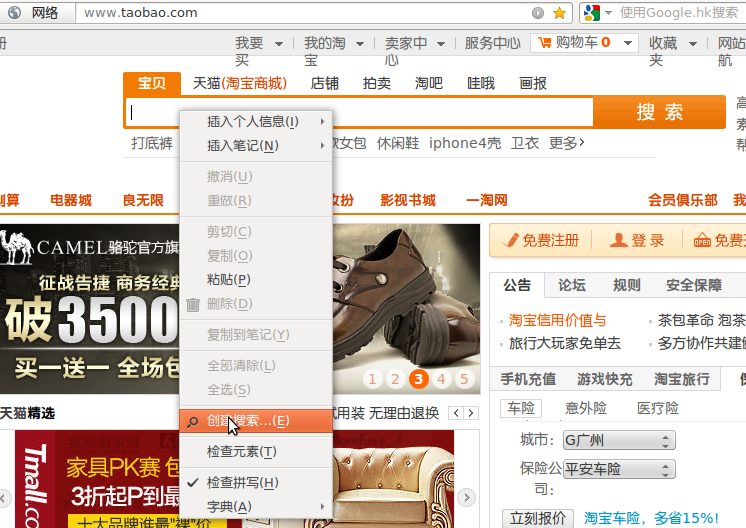Select the 意外险 insurance tab
The image size is (746, 528).
586,408
